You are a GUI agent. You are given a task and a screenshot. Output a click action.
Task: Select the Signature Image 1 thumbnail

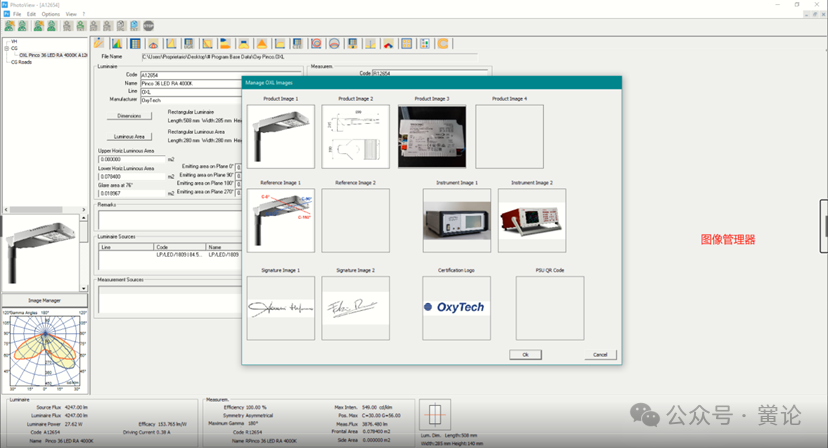[281, 308]
